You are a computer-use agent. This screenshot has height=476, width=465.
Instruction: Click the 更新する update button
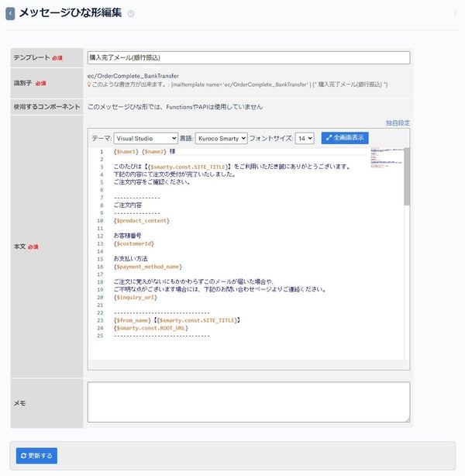(36, 456)
